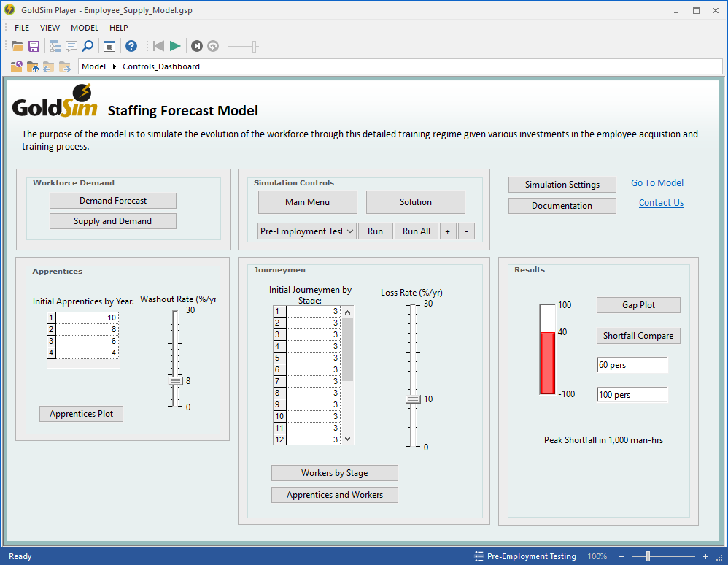Screen dimensions: 728x565
Task: Remove a scenario with minus button
Action: point(467,231)
